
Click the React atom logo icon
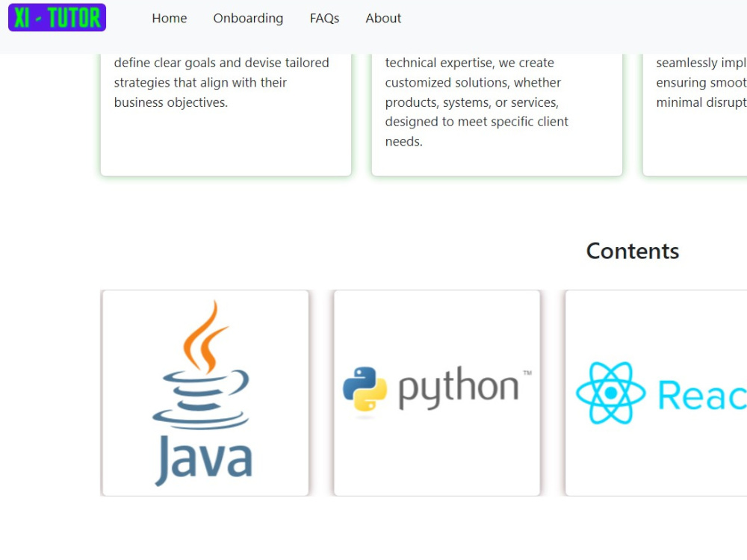611,393
